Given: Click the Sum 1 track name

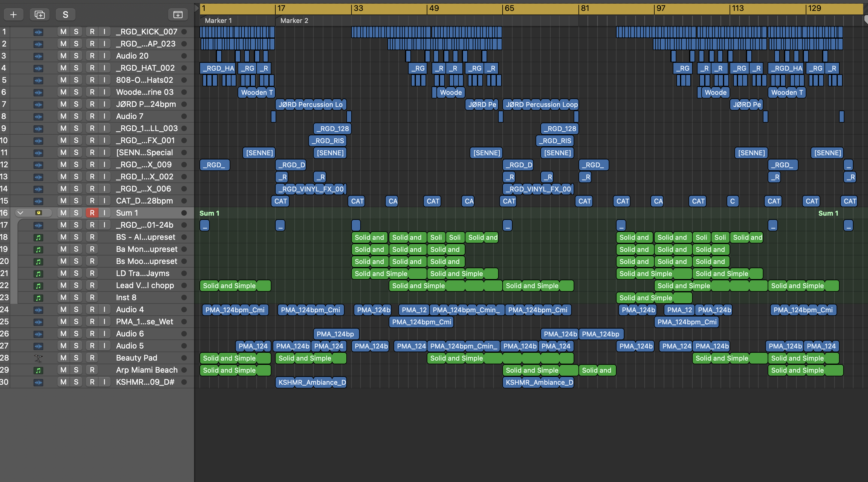Looking at the screenshot, I should 127,213.
